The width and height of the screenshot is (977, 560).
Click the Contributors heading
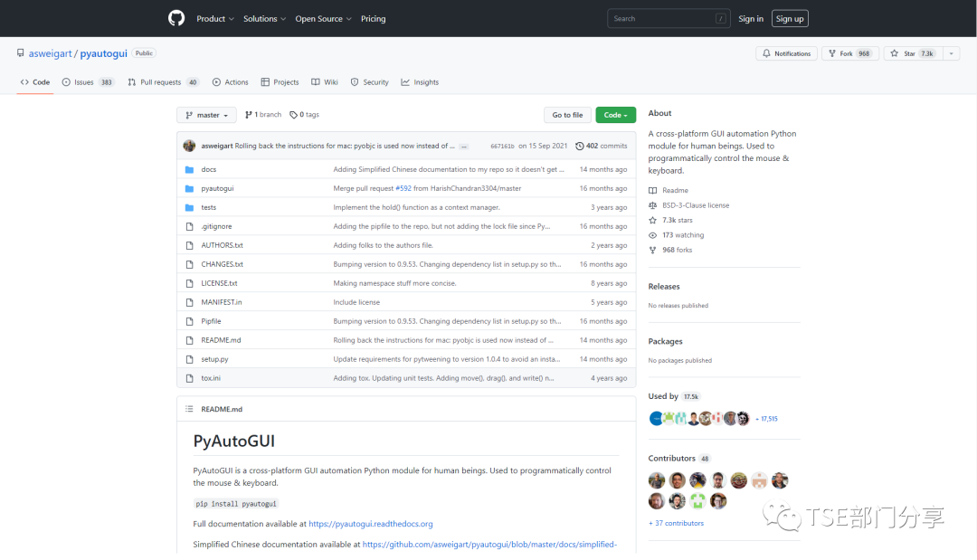671,459
